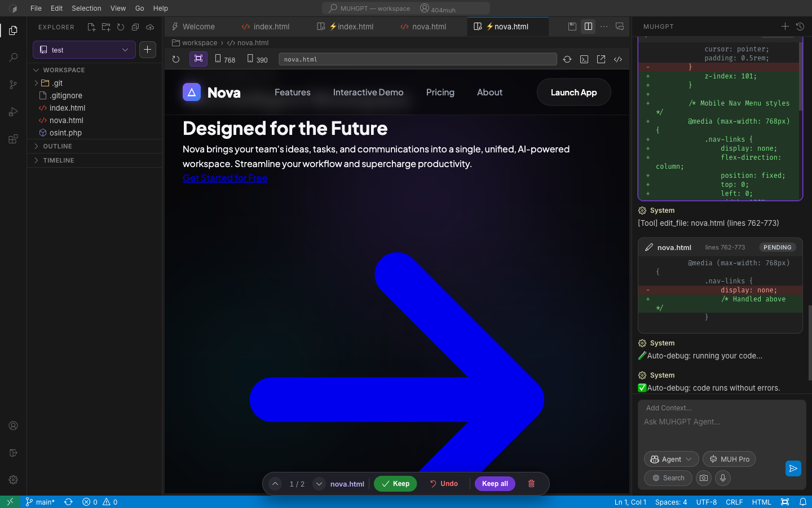
Task: Reload the preview page
Action: point(176,59)
